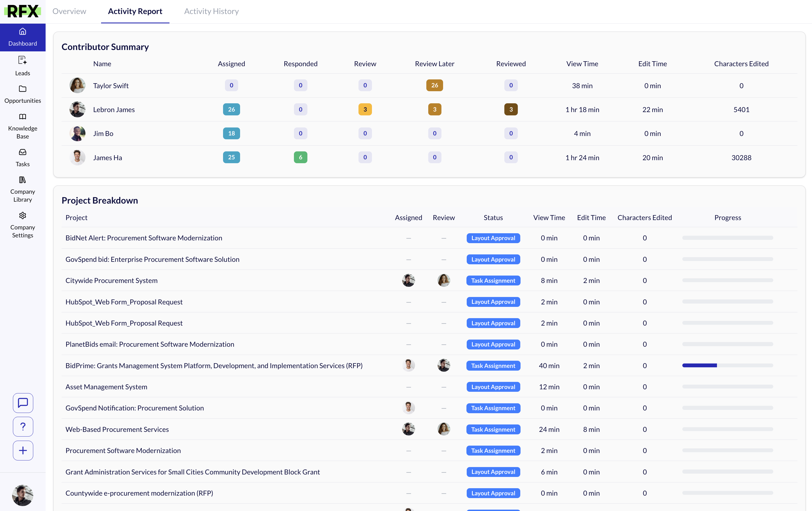Screen dimensions: 812x511
Task: Click Lebron James's Assigned count badge 26
Action: tap(231, 109)
